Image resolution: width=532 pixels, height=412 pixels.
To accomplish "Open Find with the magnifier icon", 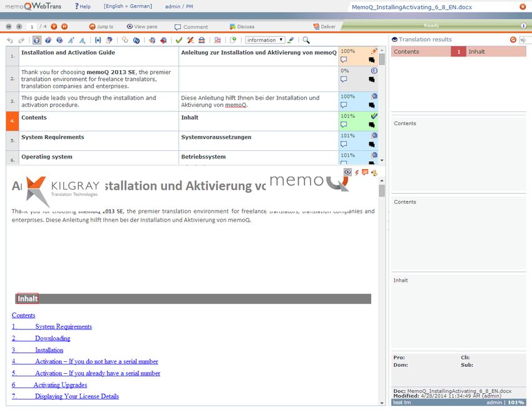I will tap(306, 40).
